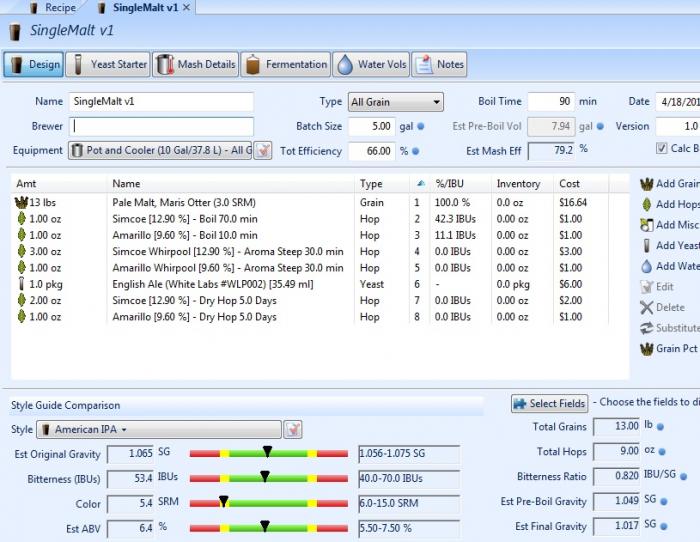
Task: Show the Water Vols tab
Action: [x=371, y=65]
